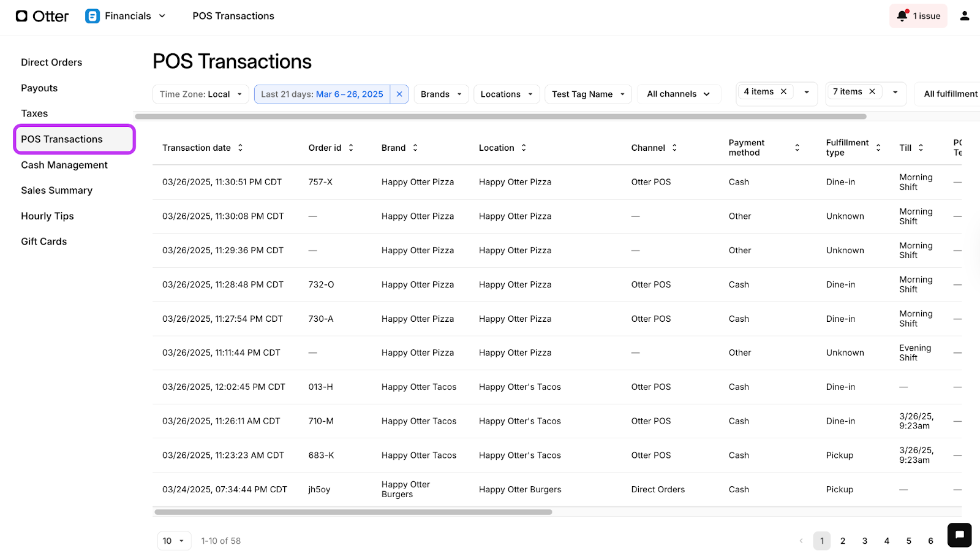Open the Locations filter dropdown
The height and width of the screenshot is (556, 980).
(507, 94)
